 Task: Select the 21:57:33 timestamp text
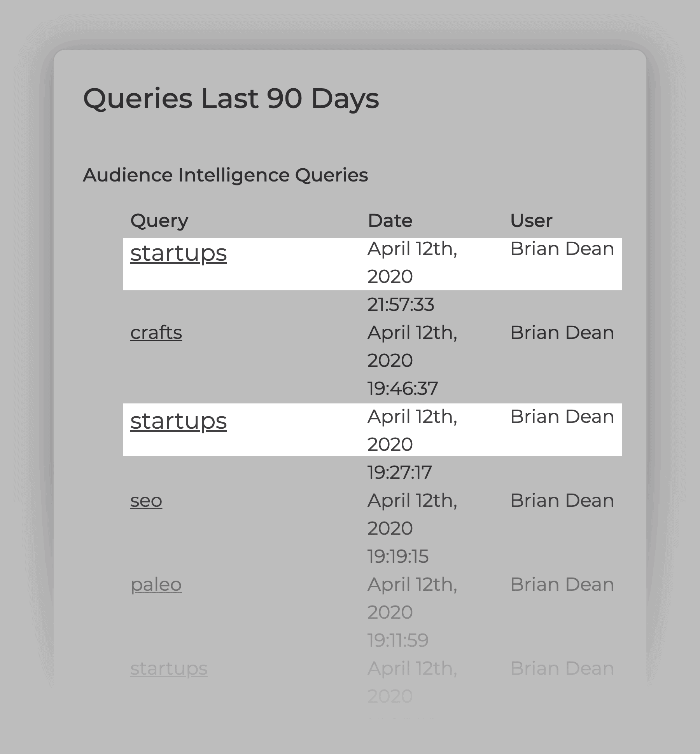(x=401, y=305)
